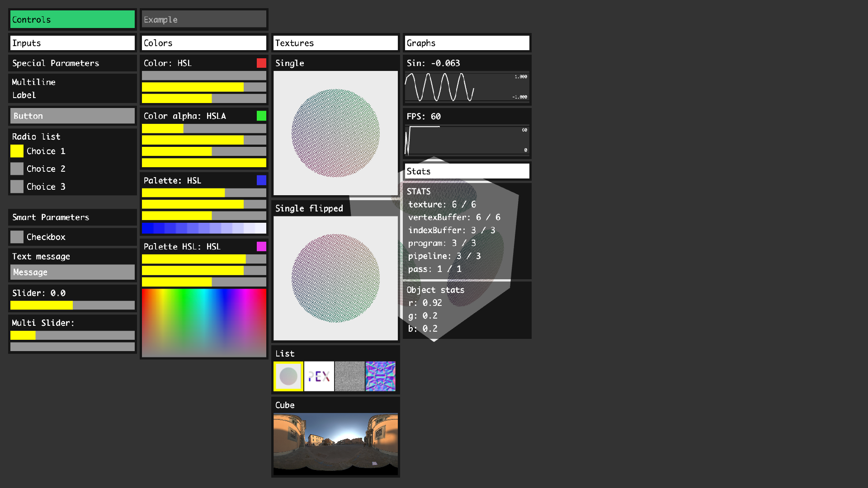
Task: Toggle the Checkbox under Smart Parameters
Action: 17,237
